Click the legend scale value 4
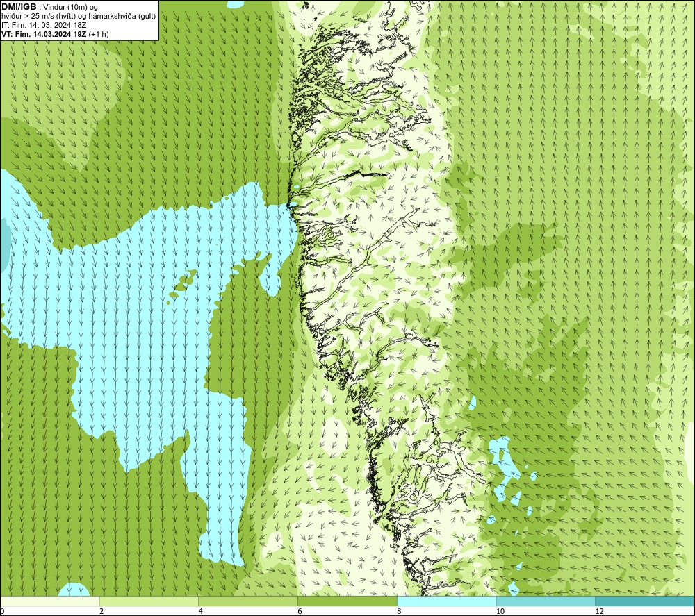Viewport: 695px width, 616px height. click(201, 611)
